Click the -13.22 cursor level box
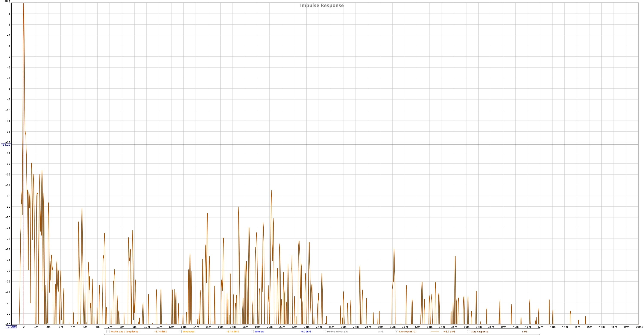 [6, 145]
